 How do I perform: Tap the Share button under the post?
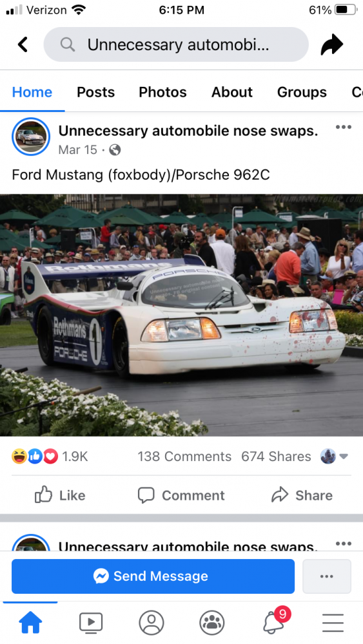(x=302, y=495)
